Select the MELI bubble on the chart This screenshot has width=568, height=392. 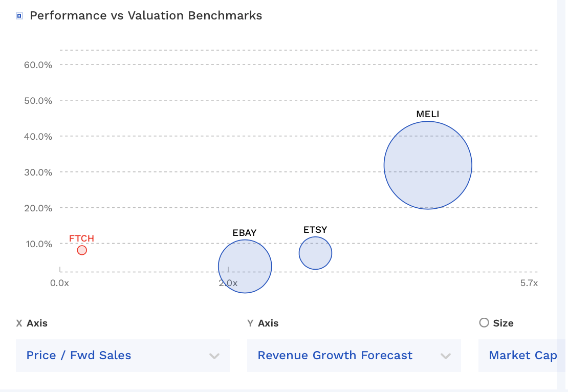point(428,165)
